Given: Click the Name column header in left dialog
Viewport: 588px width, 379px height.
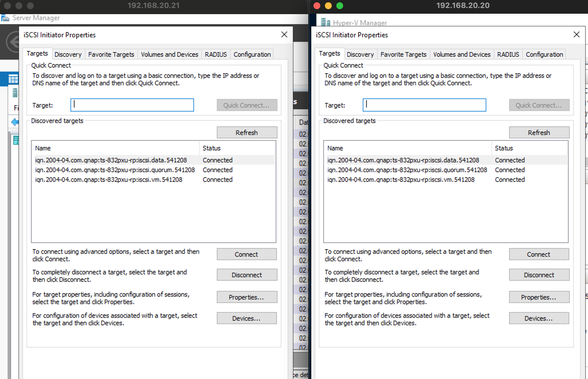Looking at the screenshot, I should pos(116,148).
